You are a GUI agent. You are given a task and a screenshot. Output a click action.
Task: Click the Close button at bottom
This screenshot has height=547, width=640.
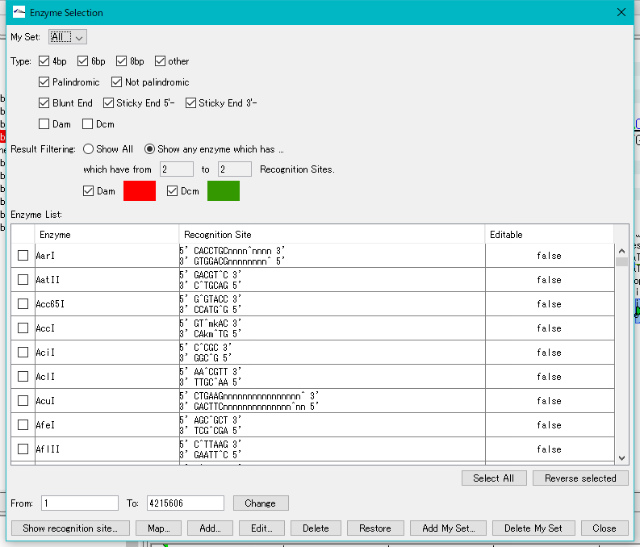pos(604,528)
